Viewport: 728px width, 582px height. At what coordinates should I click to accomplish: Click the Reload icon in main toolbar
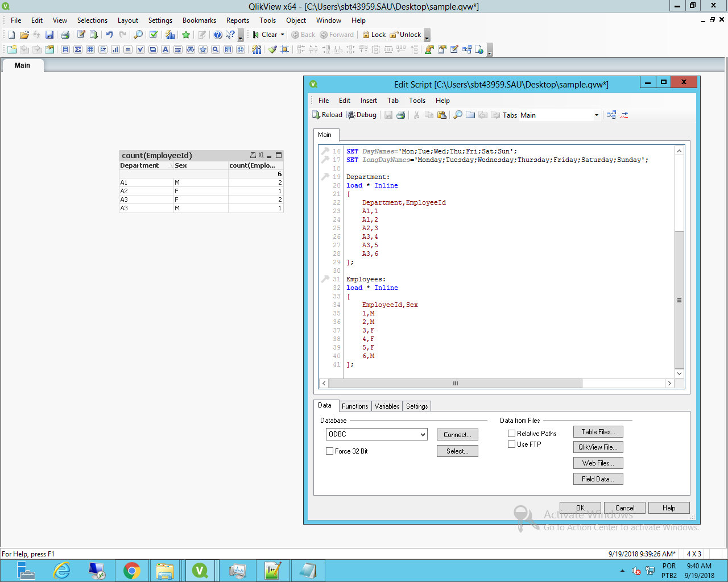click(94, 35)
